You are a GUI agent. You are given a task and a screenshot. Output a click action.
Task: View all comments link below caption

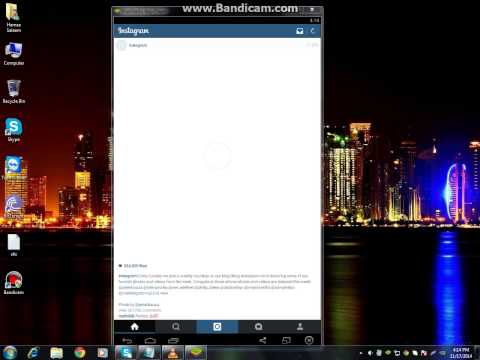[x=140, y=310]
